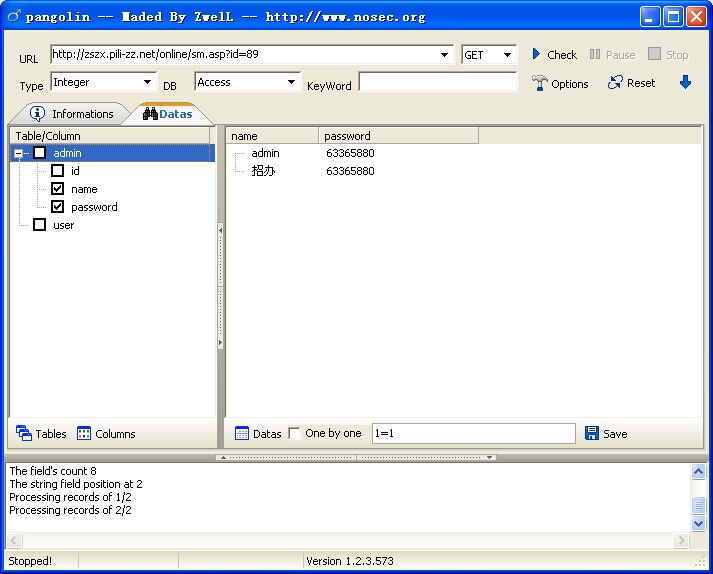Viewport: 713px width, 574px height.
Task: Click the 1=1 condition input field
Action: point(474,433)
